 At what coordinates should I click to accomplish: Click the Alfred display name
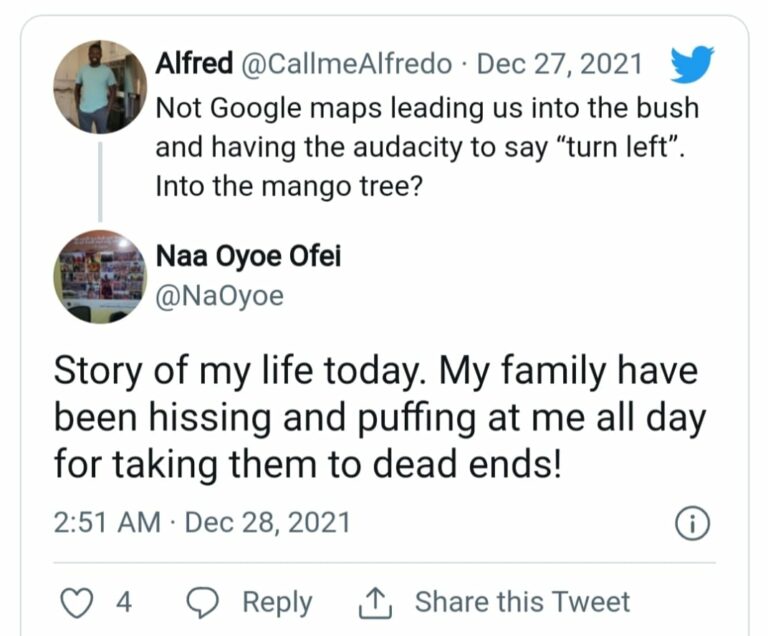[x=194, y=65]
